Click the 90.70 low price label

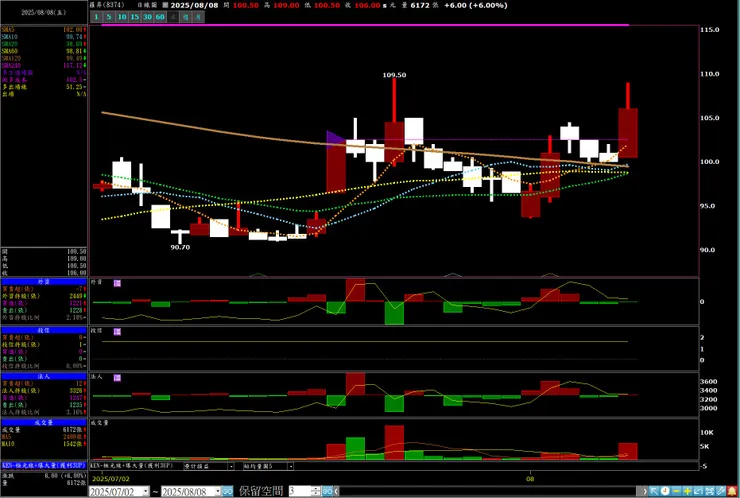(x=180, y=247)
